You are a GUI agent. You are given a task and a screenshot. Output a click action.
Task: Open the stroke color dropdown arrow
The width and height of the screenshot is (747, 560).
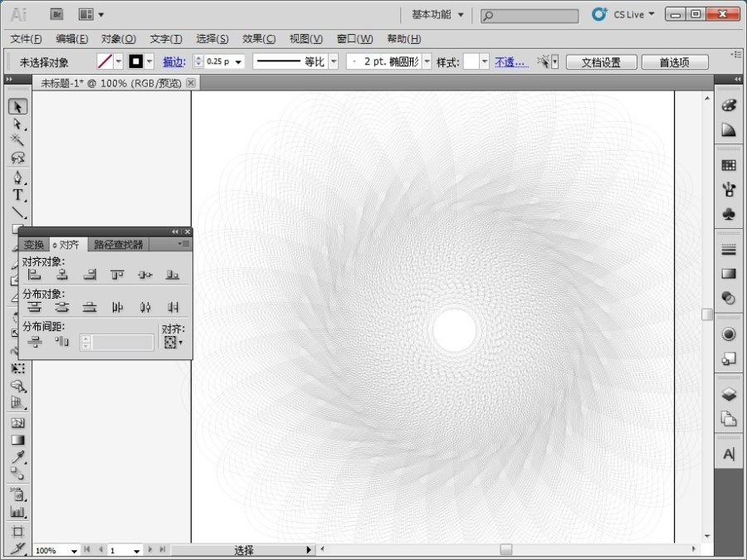149,61
